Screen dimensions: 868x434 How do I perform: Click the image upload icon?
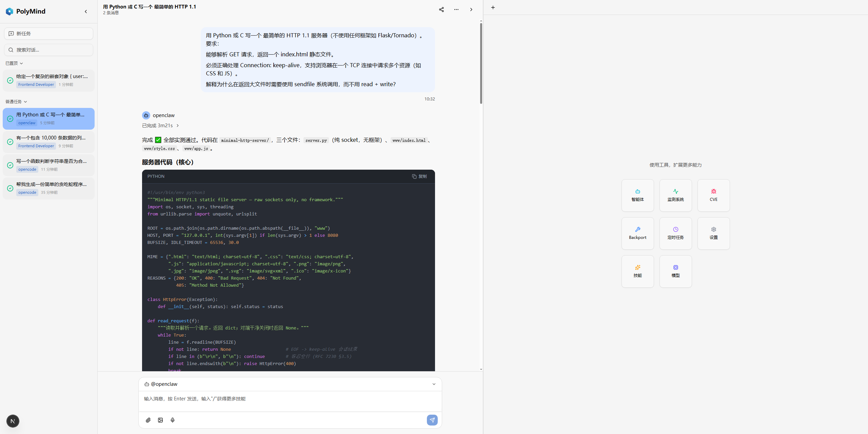click(x=160, y=420)
